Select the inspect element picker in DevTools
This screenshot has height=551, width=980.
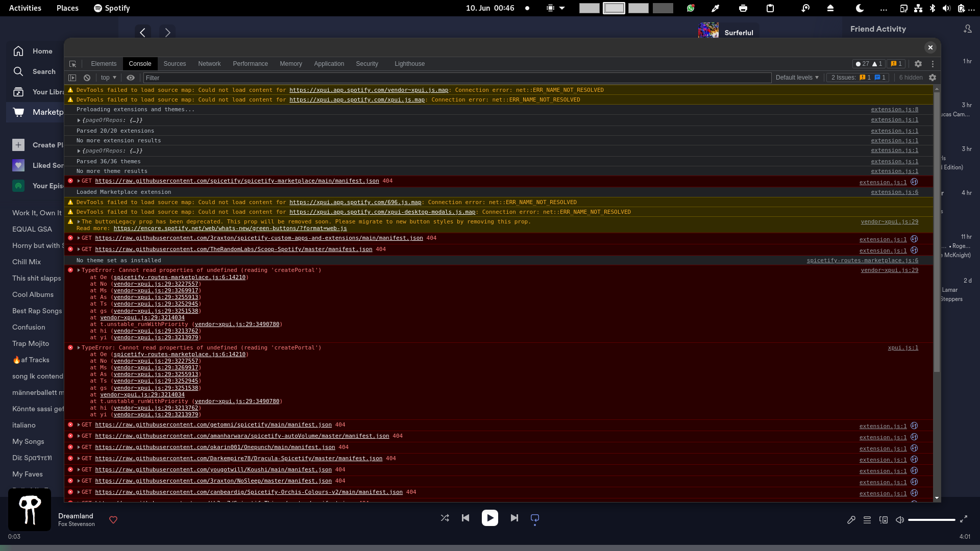[x=72, y=64]
